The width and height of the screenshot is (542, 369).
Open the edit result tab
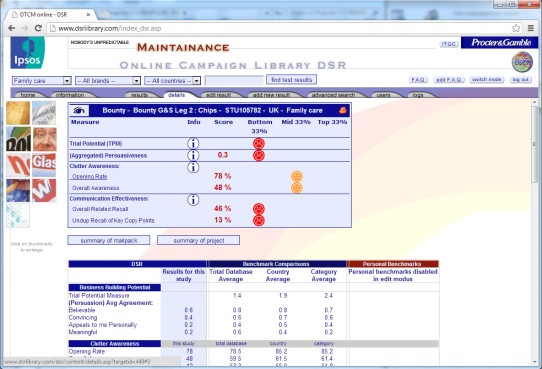pos(218,95)
